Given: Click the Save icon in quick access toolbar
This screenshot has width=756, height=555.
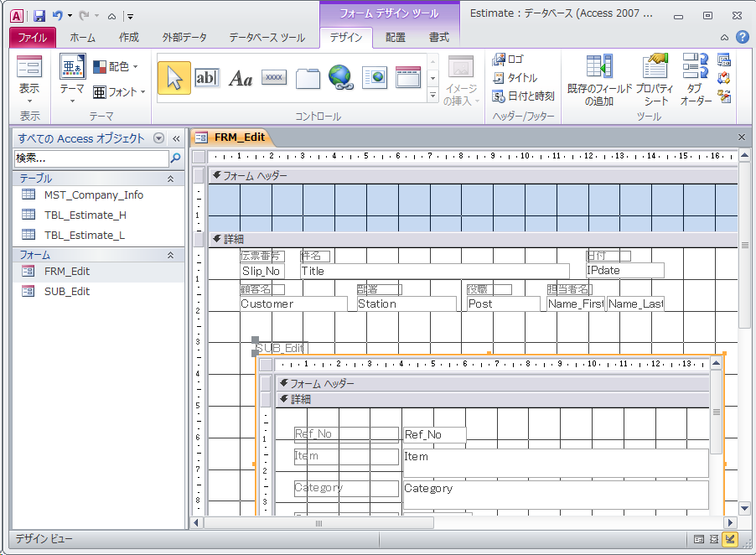Looking at the screenshot, I should (39, 16).
